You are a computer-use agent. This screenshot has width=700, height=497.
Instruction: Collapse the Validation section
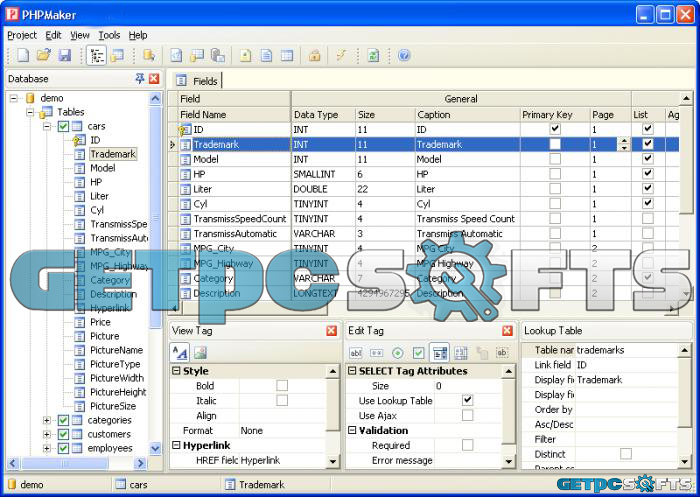point(352,430)
